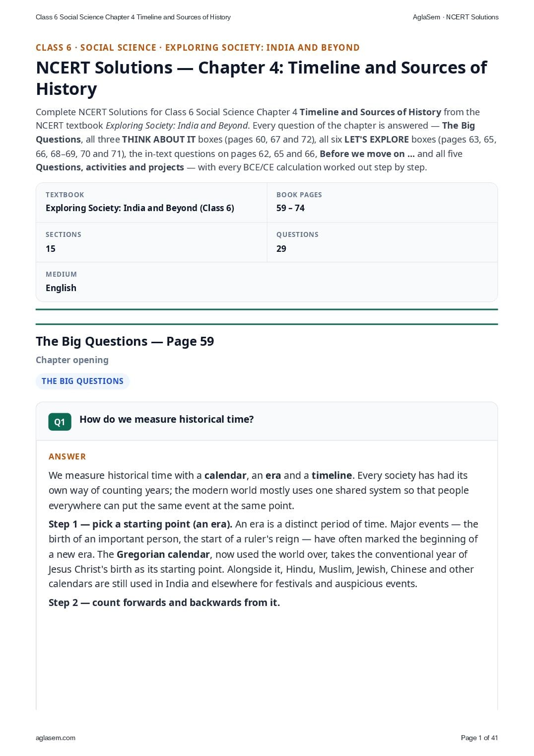Viewport: 534px width, 756px height.
Task: Click the green Q1 question badge
Action: 60,422
